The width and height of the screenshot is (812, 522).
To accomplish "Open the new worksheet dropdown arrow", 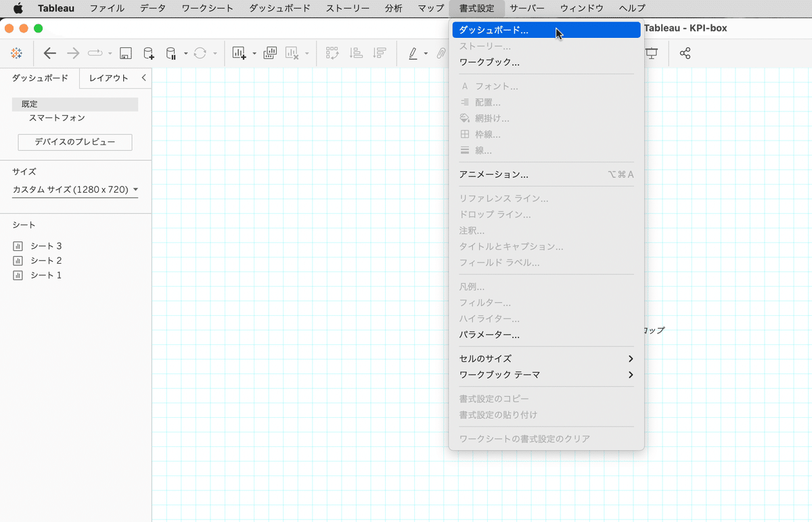I will [x=254, y=53].
